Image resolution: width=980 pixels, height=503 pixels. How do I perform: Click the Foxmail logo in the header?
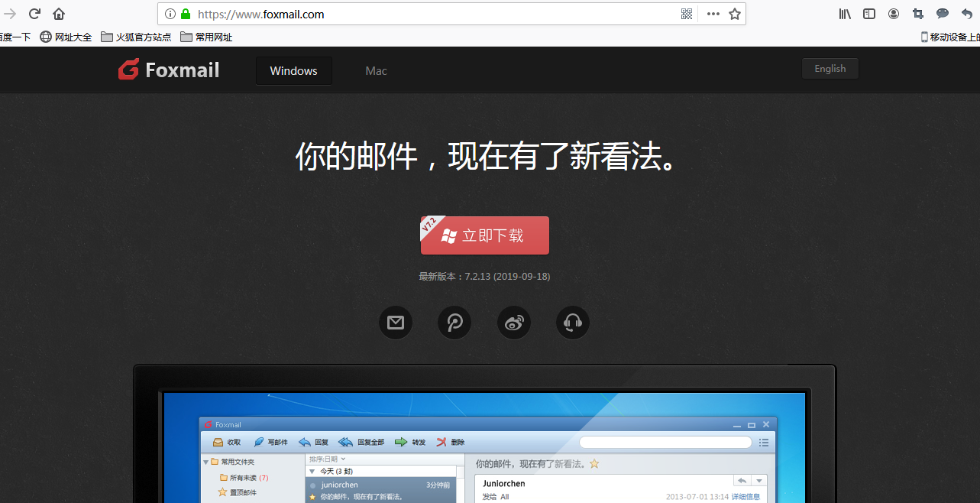pos(169,70)
